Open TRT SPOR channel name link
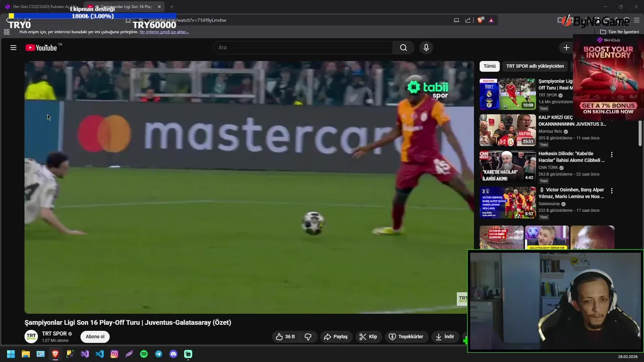The height and width of the screenshot is (362, 644). point(54,334)
